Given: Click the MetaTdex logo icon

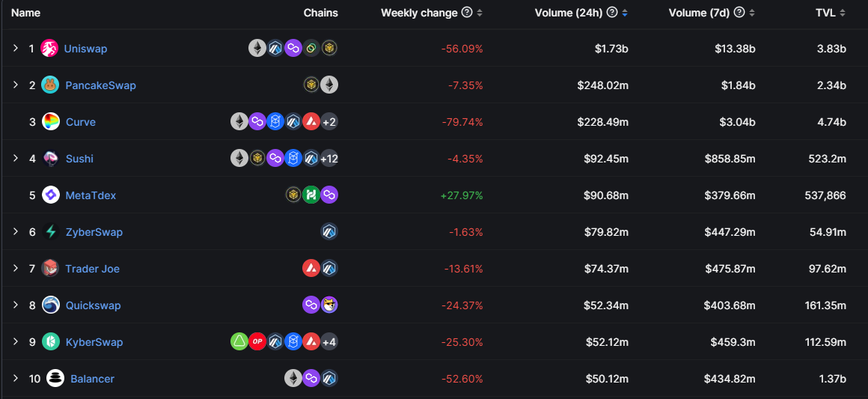Looking at the screenshot, I should (x=51, y=195).
